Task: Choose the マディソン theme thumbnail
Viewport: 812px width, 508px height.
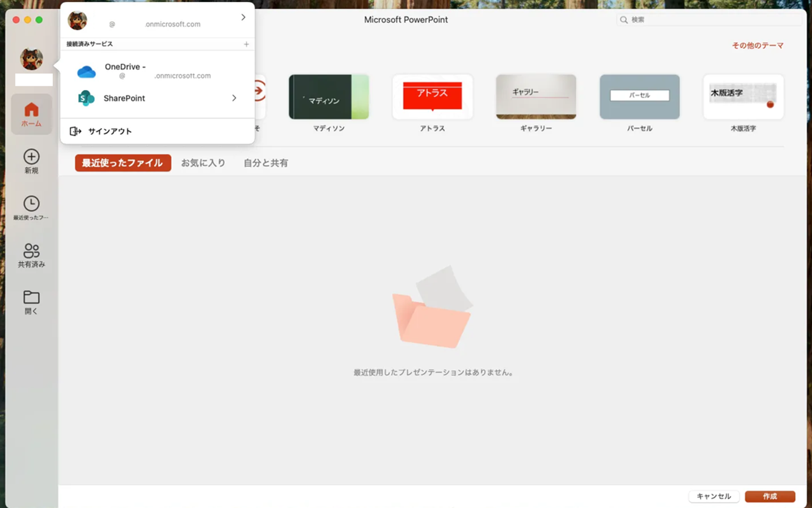Action: click(329, 97)
